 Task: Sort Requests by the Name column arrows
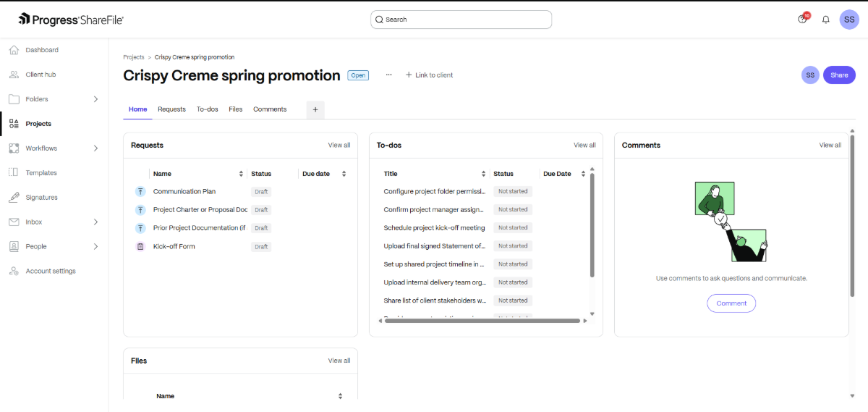pyautogui.click(x=241, y=174)
